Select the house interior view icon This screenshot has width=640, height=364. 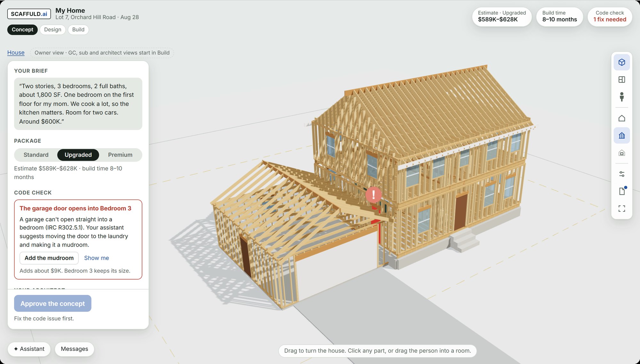click(x=621, y=153)
